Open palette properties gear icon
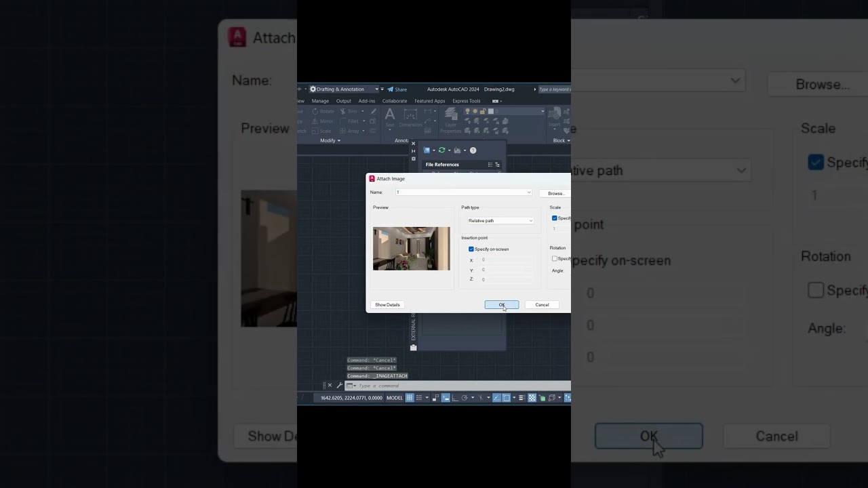Screen dimensions: 868x488 tap(413, 159)
